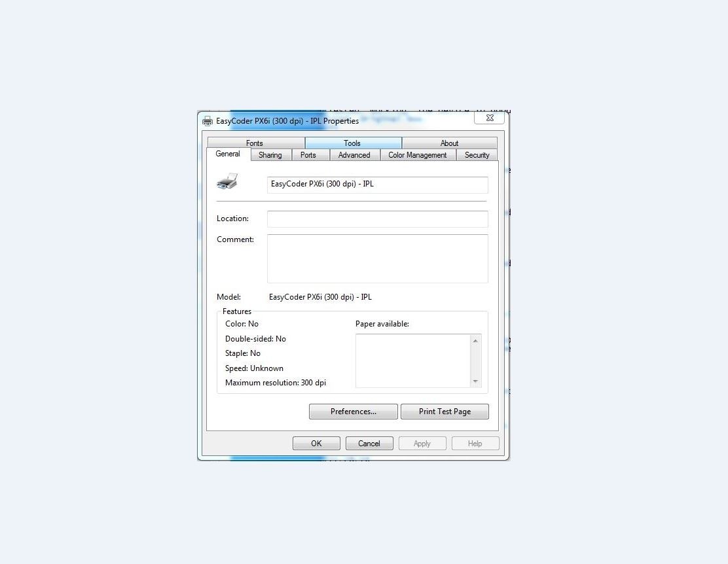The height and width of the screenshot is (564, 728).
Task: Click the printer name text field
Action: coord(378,185)
